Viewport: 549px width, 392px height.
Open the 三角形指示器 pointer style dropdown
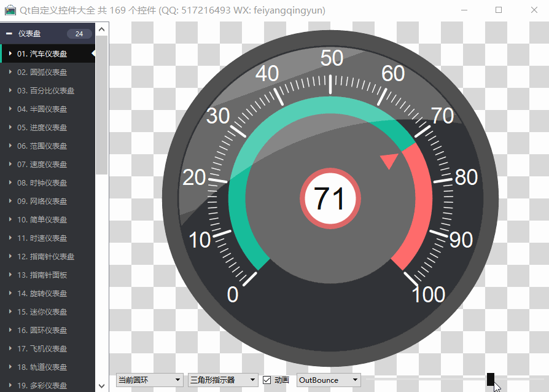pos(223,380)
